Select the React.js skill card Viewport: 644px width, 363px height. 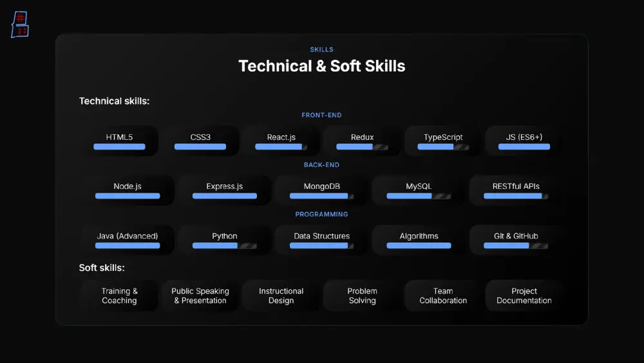tap(281, 141)
